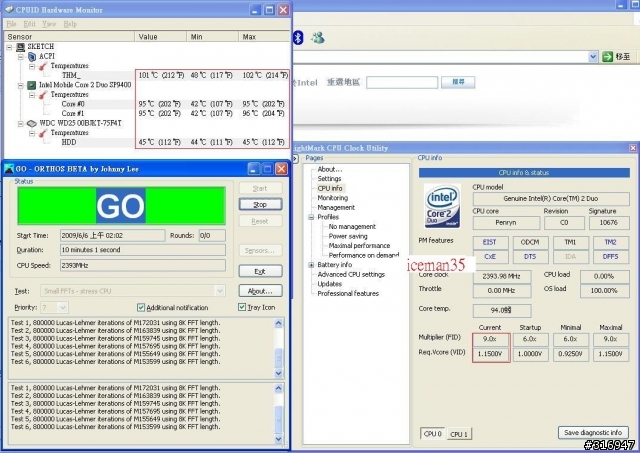Image resolution: width=640 pixels, height=453 pixels.
Task: Click the CPU Speed field
Action: [x=143, y=265]
